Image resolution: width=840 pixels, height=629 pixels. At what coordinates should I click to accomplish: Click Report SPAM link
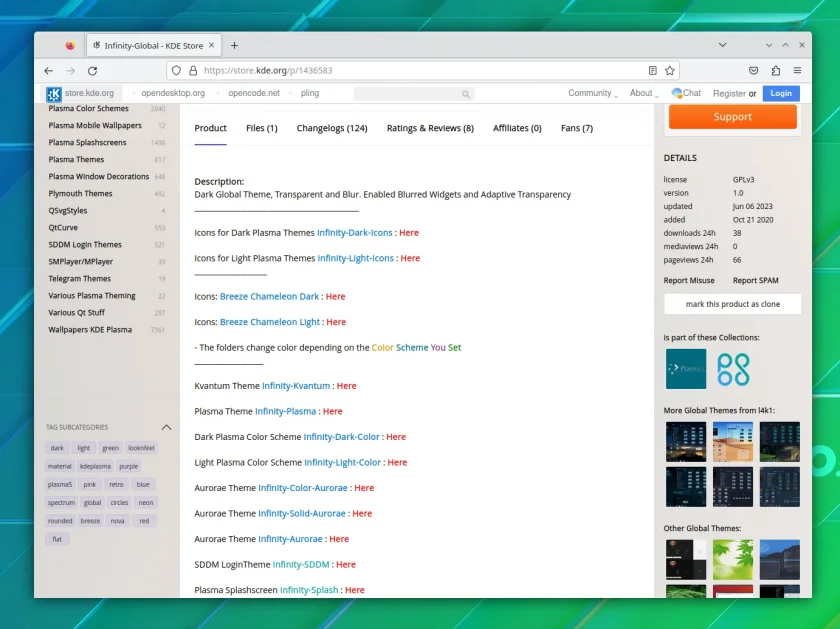tap(755, 280)
